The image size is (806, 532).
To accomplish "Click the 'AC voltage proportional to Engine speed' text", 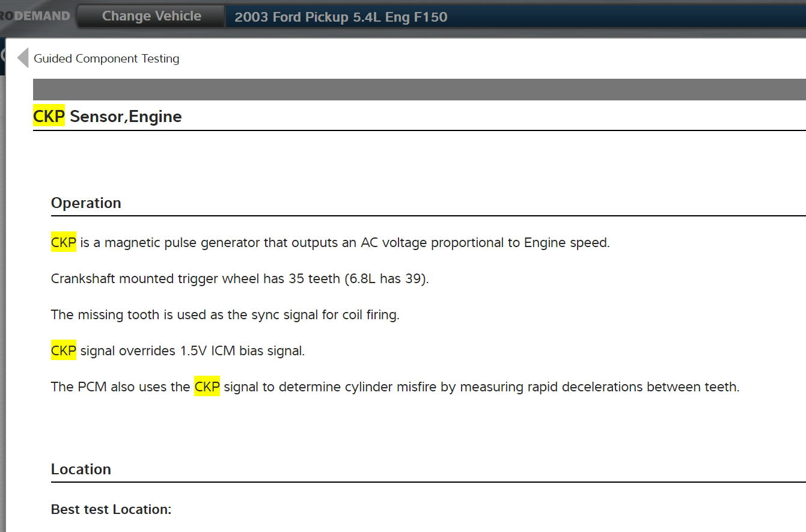I will click(x=485, y=243).
